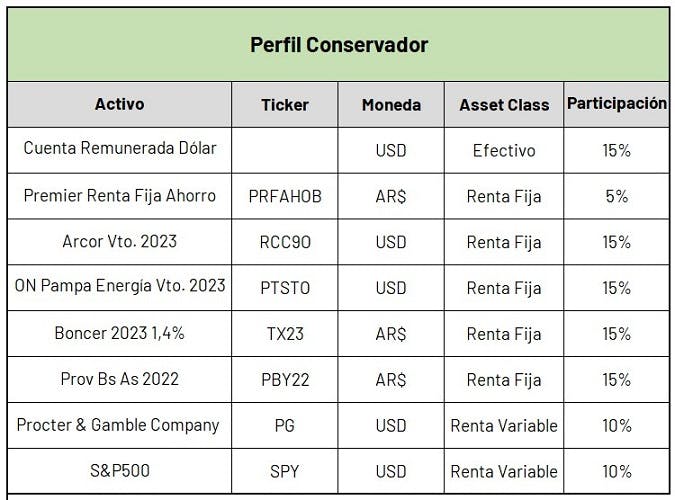Select the PTSTO ticker cell
675x500 pixels.
tap(285, 288)
